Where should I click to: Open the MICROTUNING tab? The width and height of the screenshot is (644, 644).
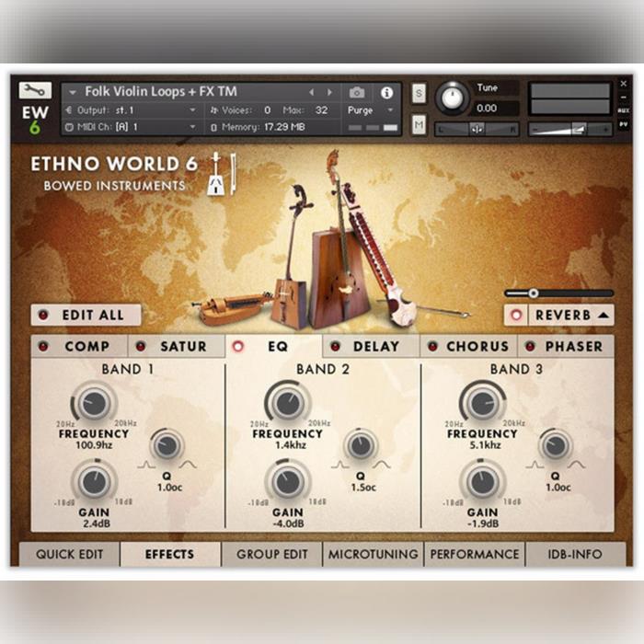click(374, 555)
